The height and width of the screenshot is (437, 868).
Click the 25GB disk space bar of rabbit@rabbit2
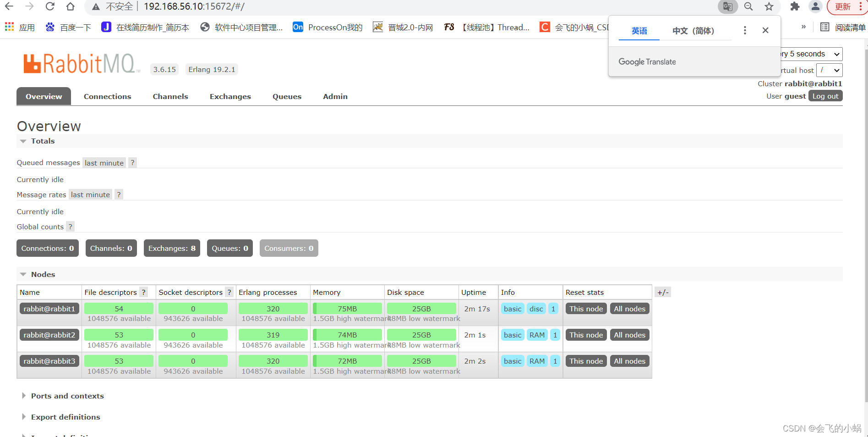(x=421, y=335)
